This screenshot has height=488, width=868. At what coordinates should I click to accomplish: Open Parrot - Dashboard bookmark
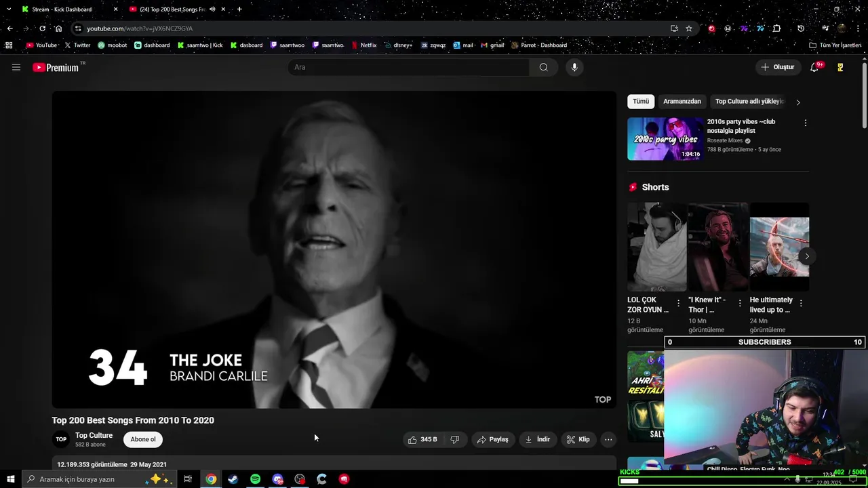click(x=539, y=45)
